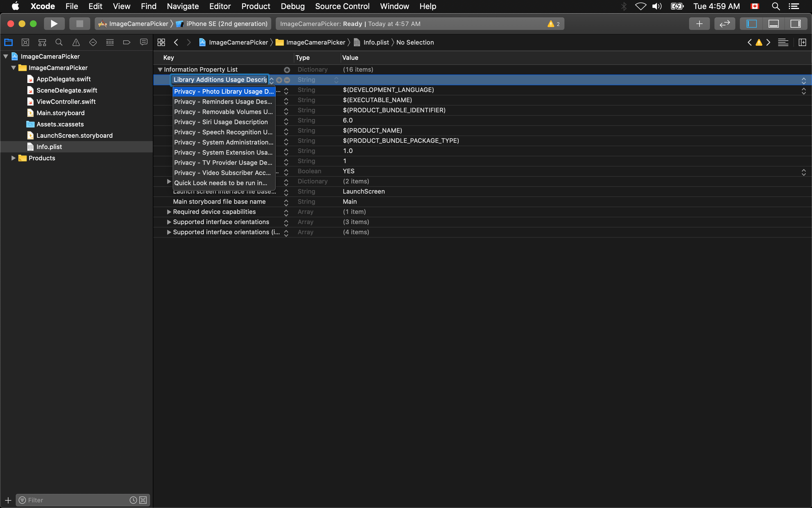
Task: Click the warnings count indicator in activity bar
Action: coord(554,24)
